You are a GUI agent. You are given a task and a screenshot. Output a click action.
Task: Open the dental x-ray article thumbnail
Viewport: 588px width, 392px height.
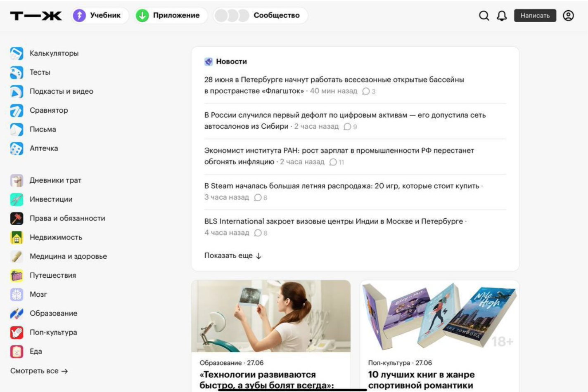271,316
